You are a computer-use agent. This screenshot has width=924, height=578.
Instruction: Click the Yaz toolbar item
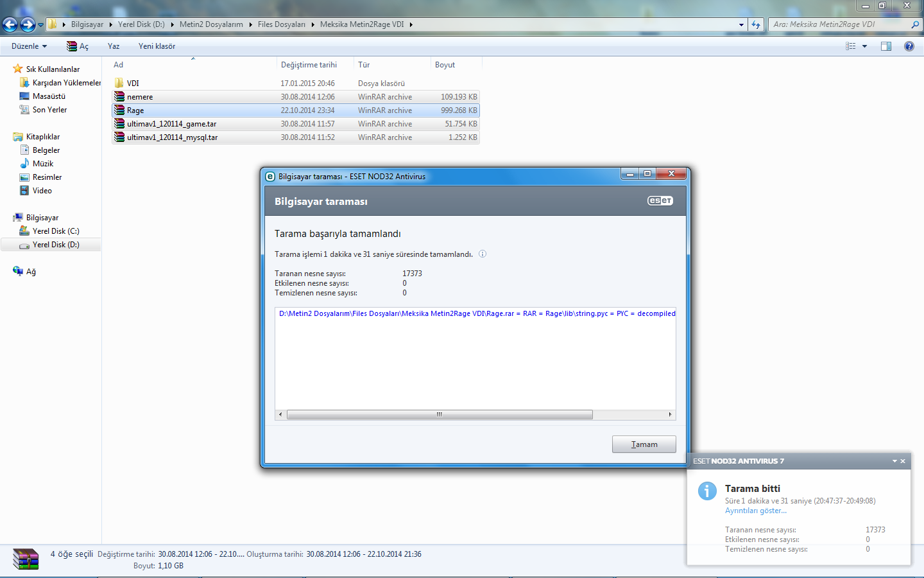[114, 46]
